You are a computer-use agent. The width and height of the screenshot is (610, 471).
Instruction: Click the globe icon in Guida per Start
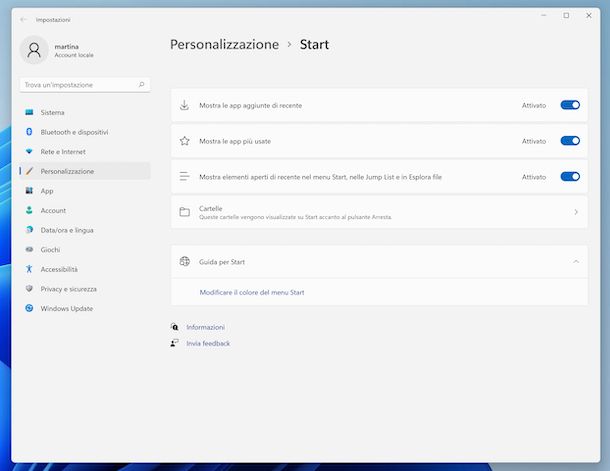click(x=184, y=261)
